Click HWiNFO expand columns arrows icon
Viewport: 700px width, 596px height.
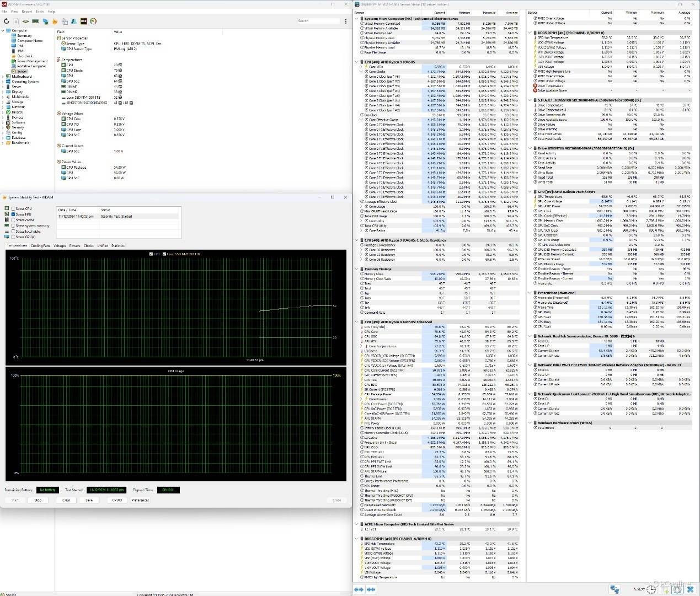click(359, 589)
